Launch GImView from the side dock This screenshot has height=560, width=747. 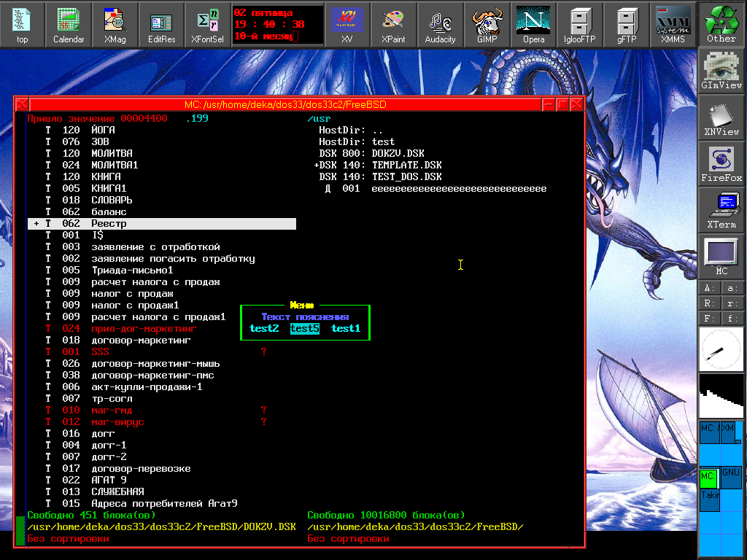point(721,70)
